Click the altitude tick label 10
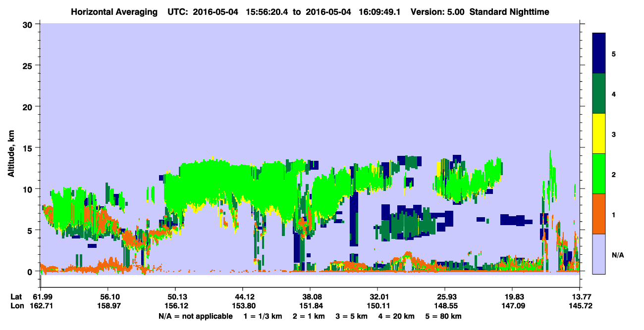This screenshot has height=330, width=644. [x=29, y=189]
